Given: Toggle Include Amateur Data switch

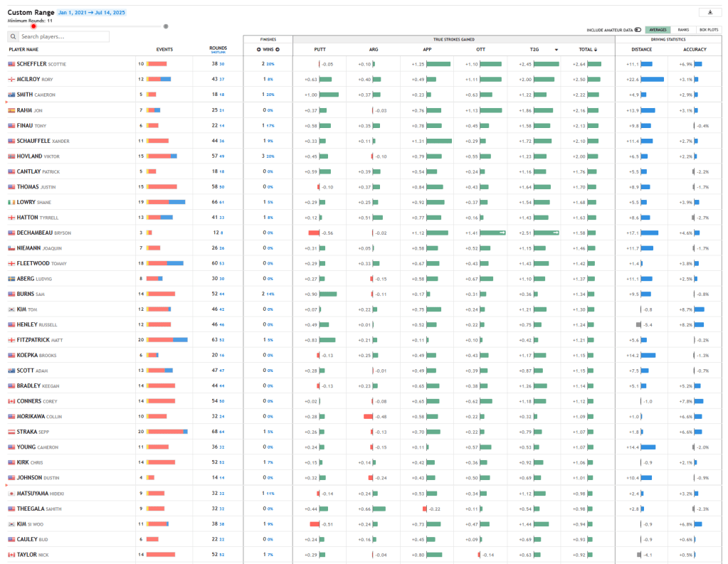Looking at the screenshot, I should (x=638, y=30).
